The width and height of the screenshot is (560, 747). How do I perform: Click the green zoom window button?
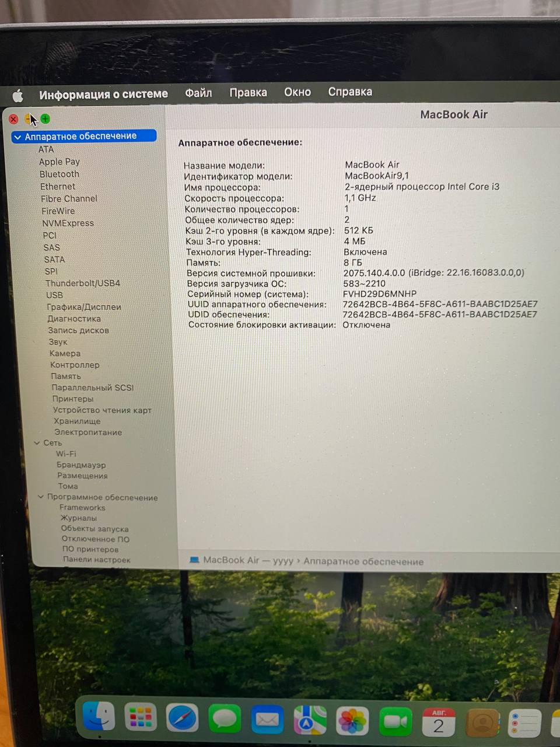[45, 119]
